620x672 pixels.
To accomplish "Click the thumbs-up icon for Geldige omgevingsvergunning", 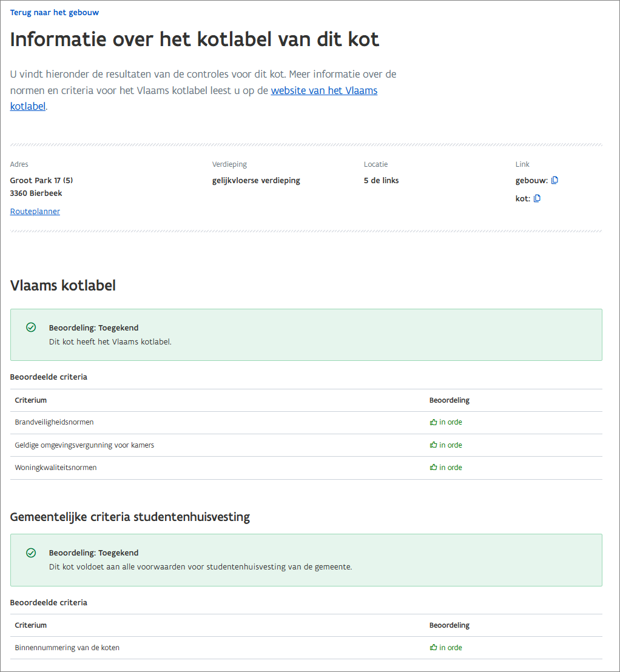I will pyautogui.click(x=433, y=445).
